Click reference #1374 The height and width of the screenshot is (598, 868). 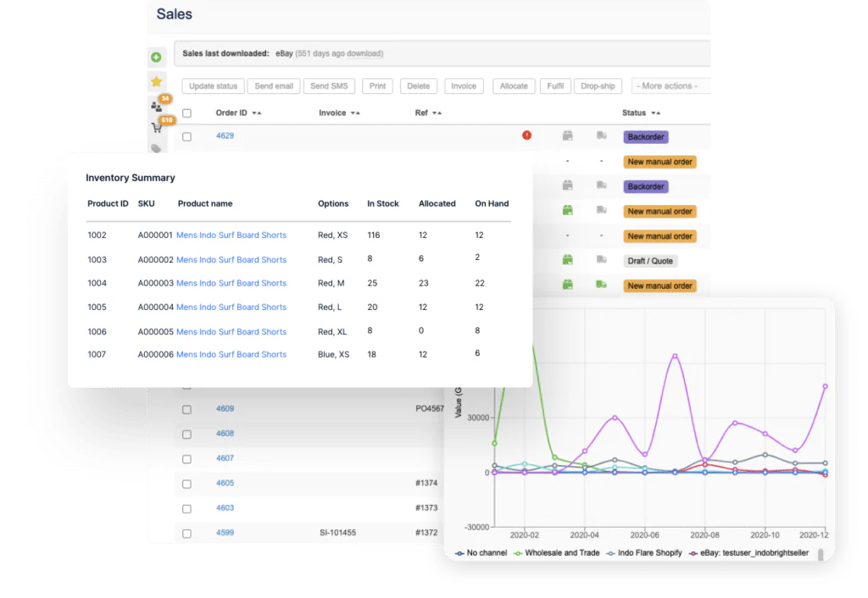426,483
